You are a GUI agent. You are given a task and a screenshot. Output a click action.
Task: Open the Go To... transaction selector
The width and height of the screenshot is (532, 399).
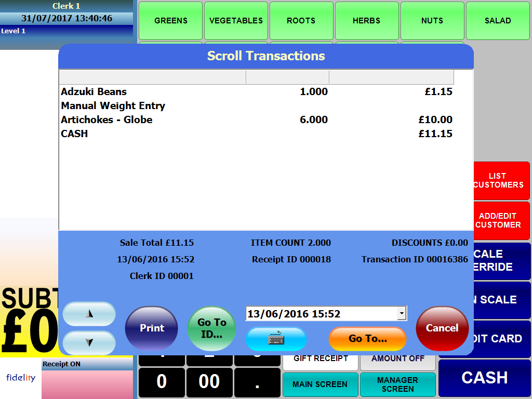[x=367, y=339]
